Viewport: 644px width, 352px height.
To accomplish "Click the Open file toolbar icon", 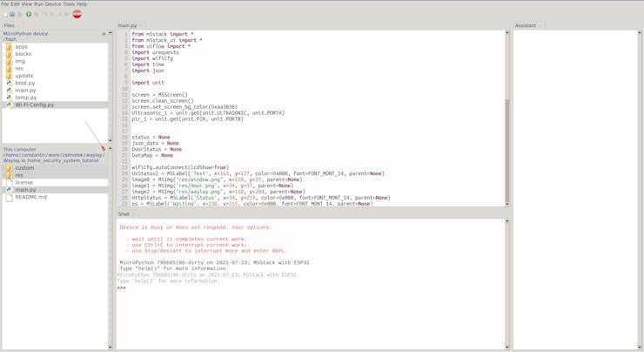I will point(12,15).
